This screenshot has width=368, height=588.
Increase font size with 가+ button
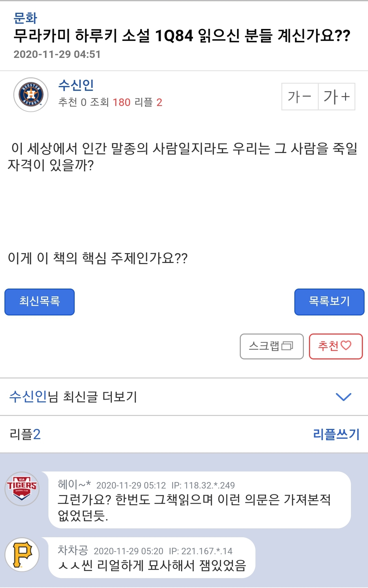pyautogui.click(x=337, y=96)
